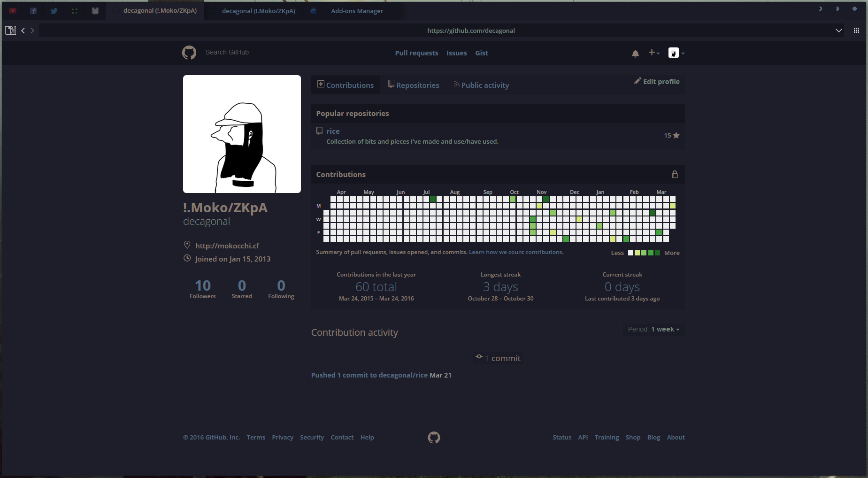
Task: Open Learn how we count contributions
Action: tap(515, 252)
